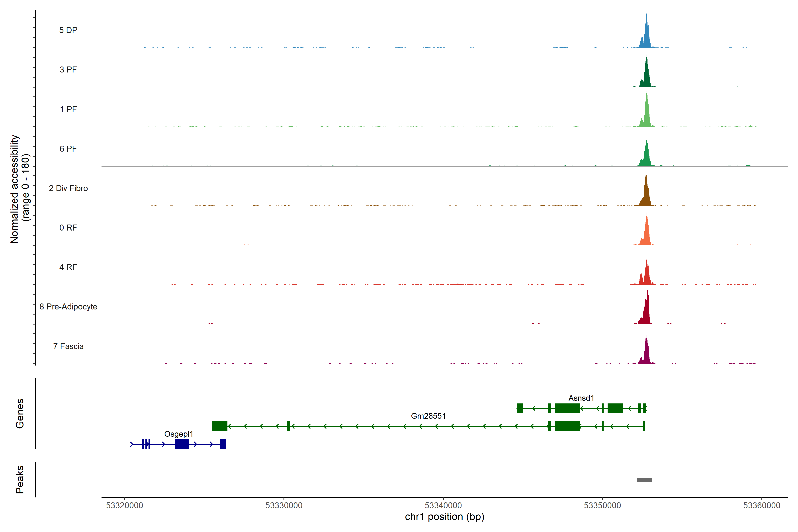
Task: Click the large blue Osgepl1 exon block
Action: point(182,444)
